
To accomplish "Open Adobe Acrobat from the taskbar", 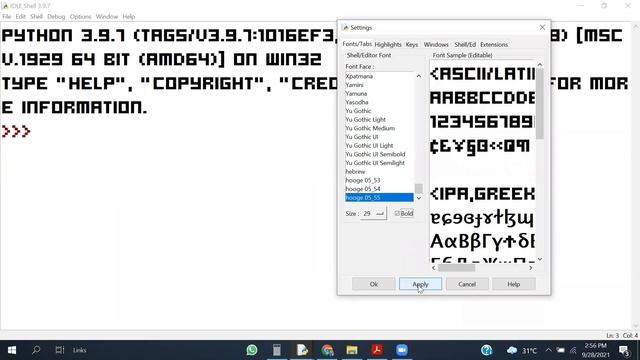I will 377,350.
